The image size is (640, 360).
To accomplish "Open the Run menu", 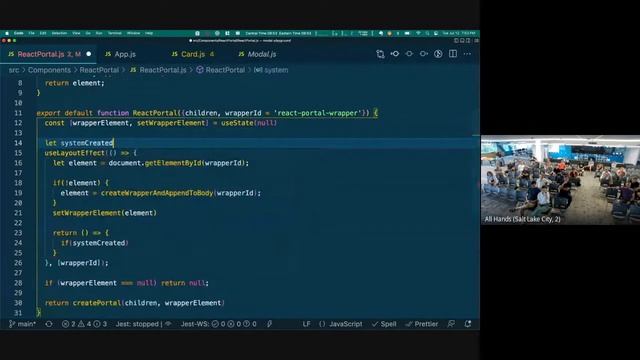I will [x=99, y=33].
